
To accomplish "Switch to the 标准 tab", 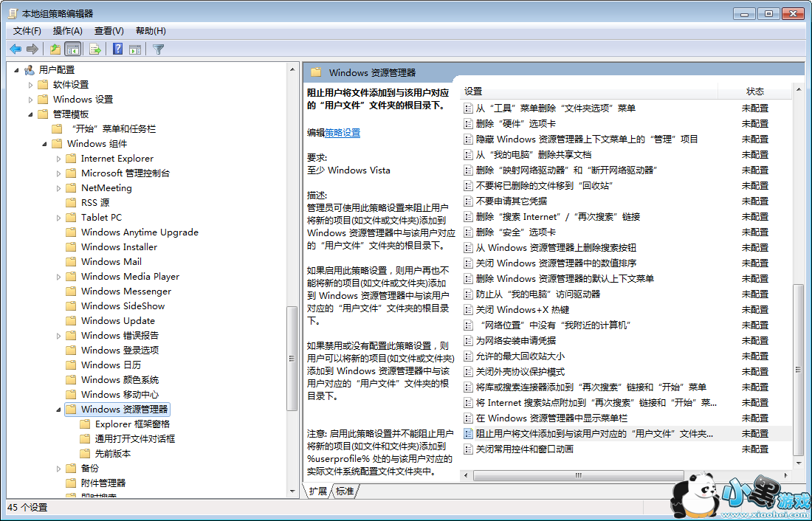I will coord(345,491).
